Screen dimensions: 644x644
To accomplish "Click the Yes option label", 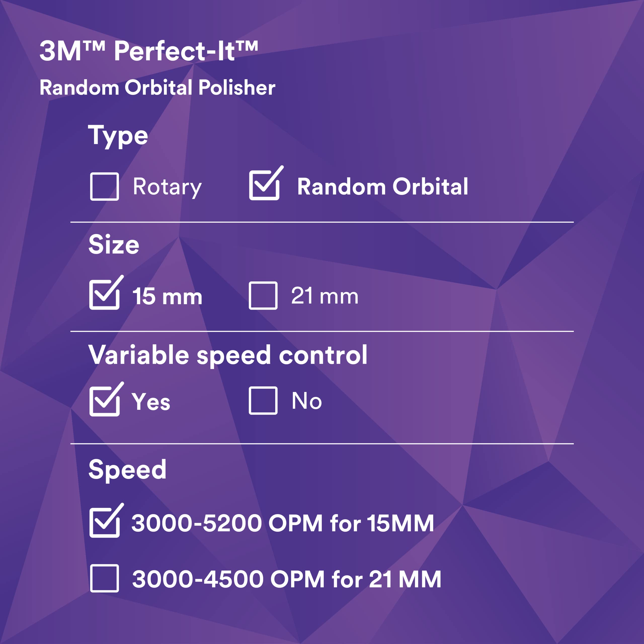I will coord(151,401).
